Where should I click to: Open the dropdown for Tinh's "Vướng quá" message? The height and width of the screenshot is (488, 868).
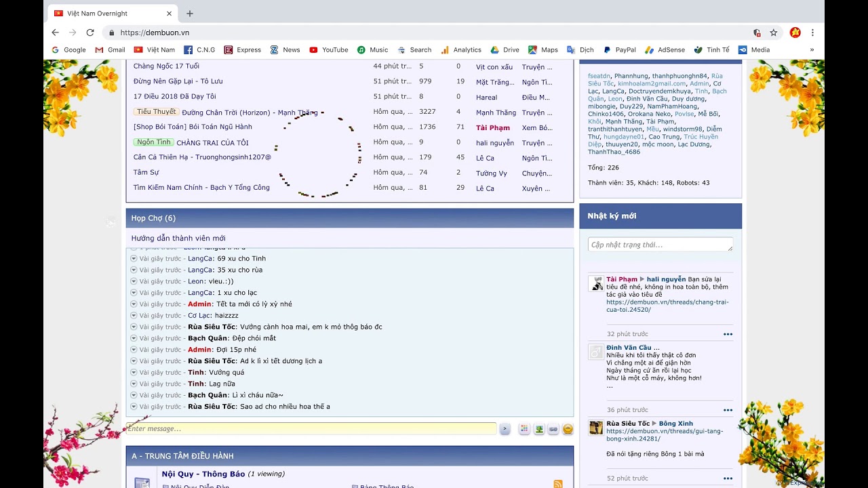coord(134,372)
